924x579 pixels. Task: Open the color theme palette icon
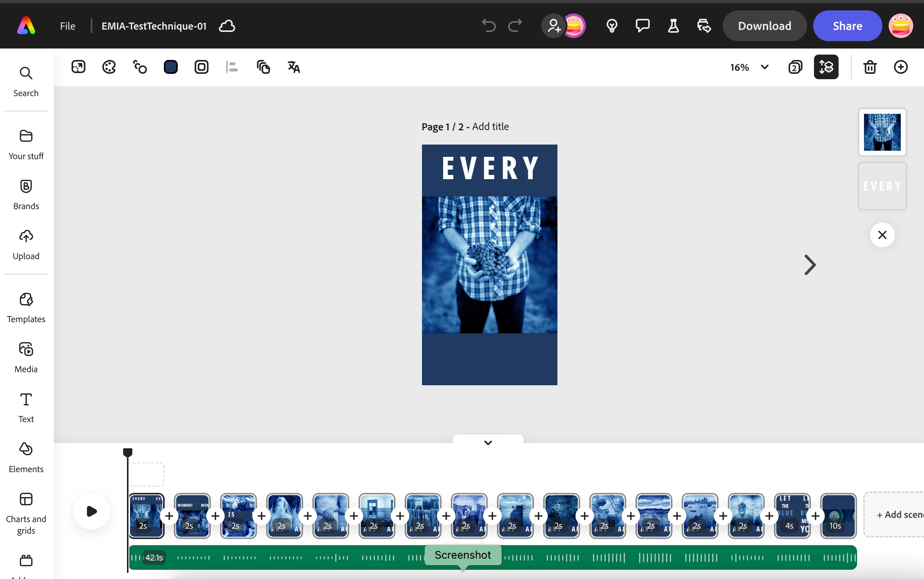[109, 67]
